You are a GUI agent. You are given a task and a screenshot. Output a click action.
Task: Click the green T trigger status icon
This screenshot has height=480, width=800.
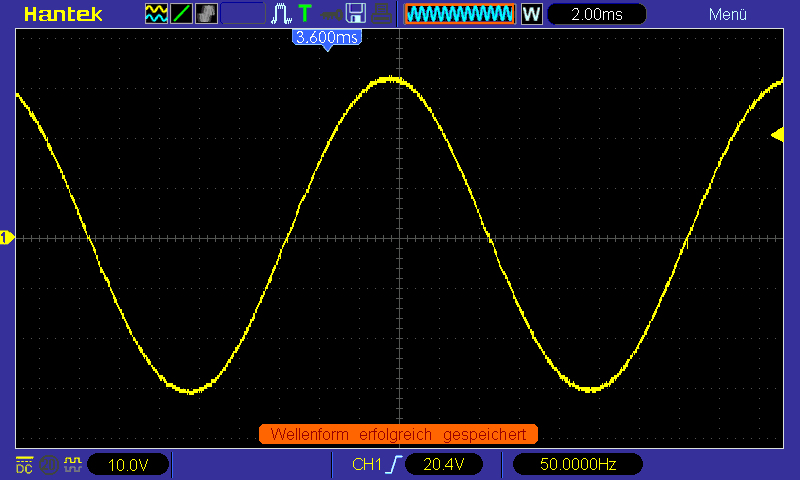pyautogui.click(x=304, y=14)
